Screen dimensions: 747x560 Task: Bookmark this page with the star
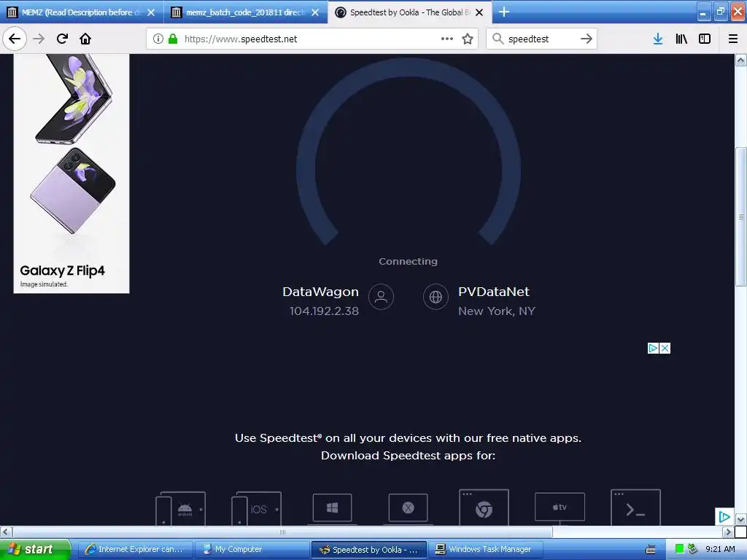(x=468, y=39)
